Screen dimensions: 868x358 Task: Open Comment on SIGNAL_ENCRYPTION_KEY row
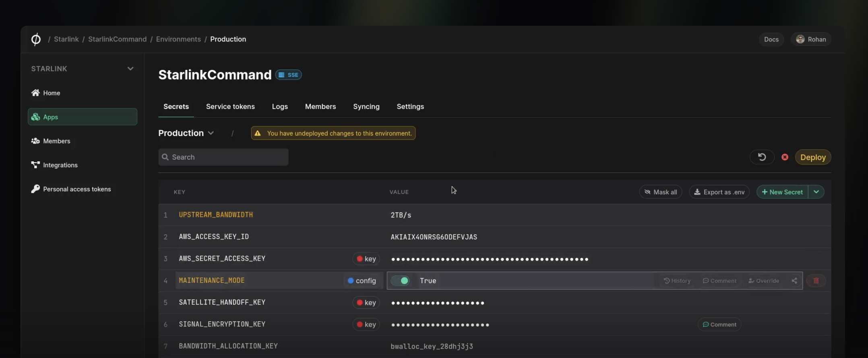719,325
